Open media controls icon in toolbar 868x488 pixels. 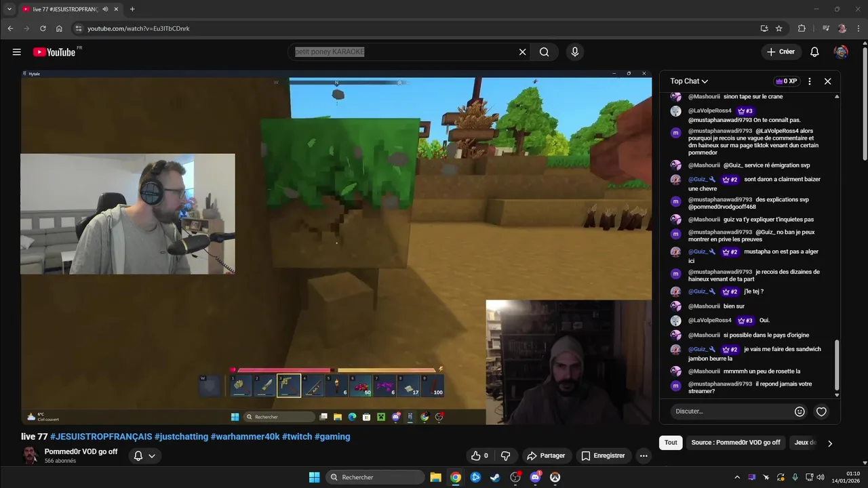[825, 28]
